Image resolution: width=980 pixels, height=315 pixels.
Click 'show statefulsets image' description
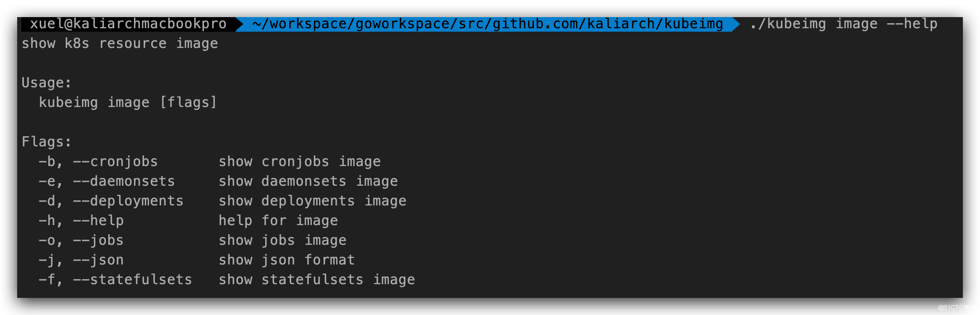click(x=317, y=280)
